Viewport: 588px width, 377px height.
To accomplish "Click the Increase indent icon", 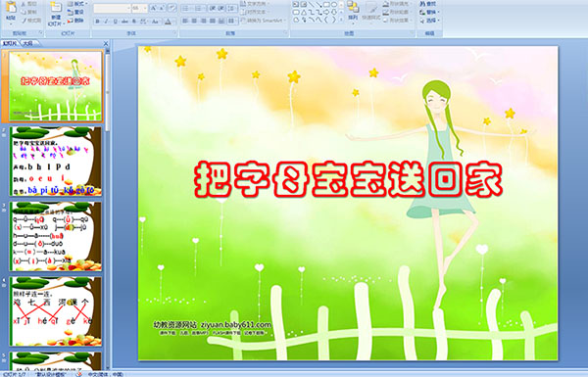I will [221, 8].
